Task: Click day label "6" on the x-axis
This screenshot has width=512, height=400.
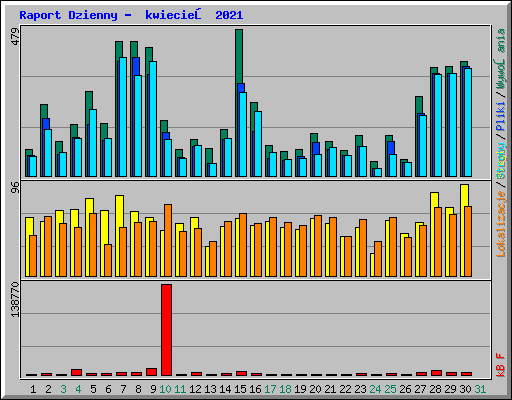Action: (x=108, y=389)
